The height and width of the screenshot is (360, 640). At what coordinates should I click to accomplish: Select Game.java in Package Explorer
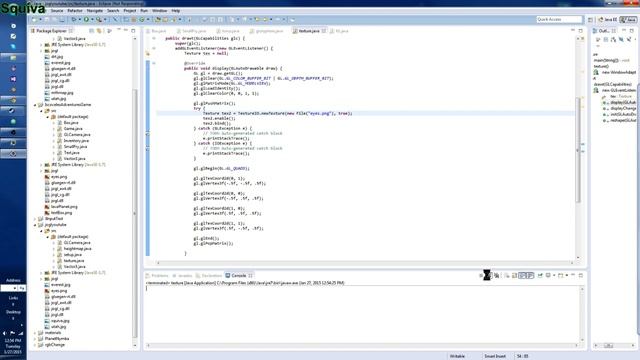coord(72,129)
